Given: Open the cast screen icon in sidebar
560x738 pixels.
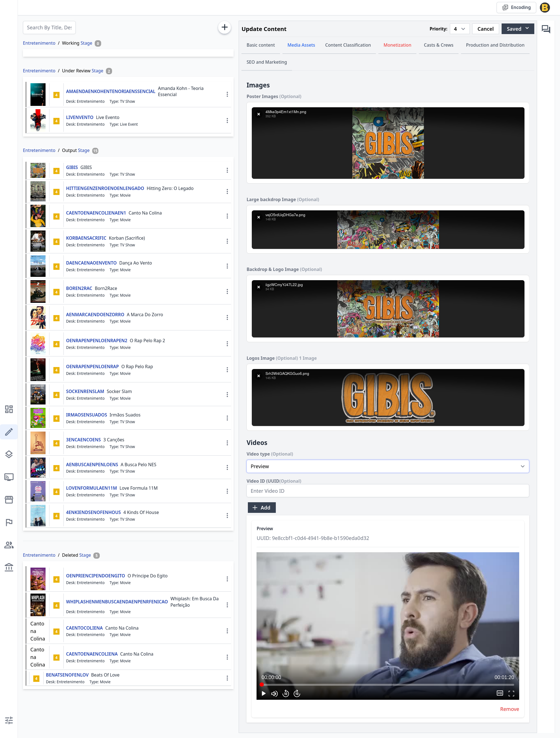Looking at the screenshot, I should (x=9, y=477).
